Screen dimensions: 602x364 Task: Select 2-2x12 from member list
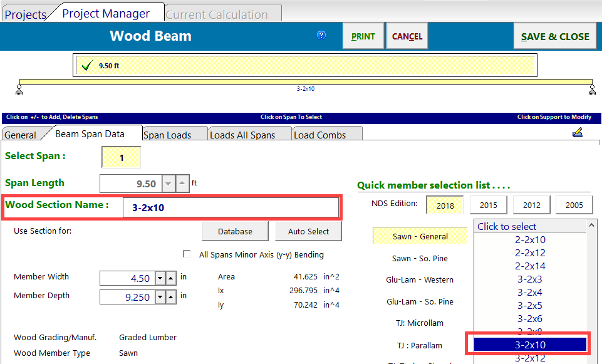(x=530, y=252)
